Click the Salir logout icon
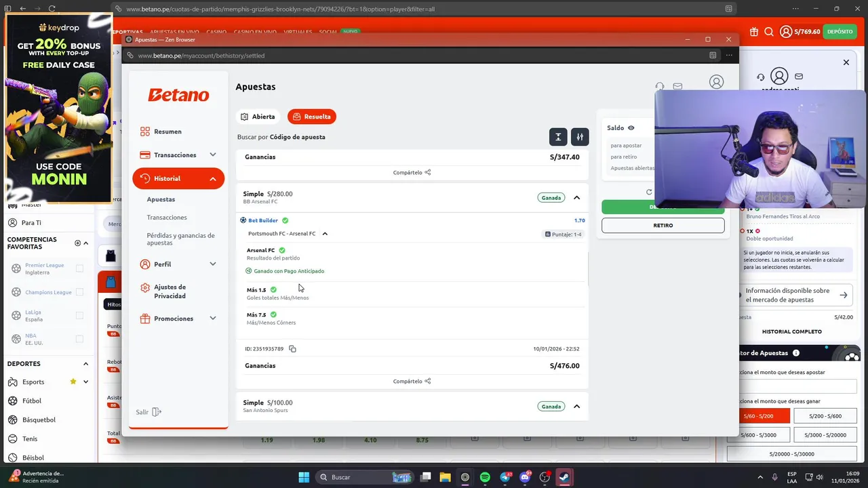 tap(157, 412)
